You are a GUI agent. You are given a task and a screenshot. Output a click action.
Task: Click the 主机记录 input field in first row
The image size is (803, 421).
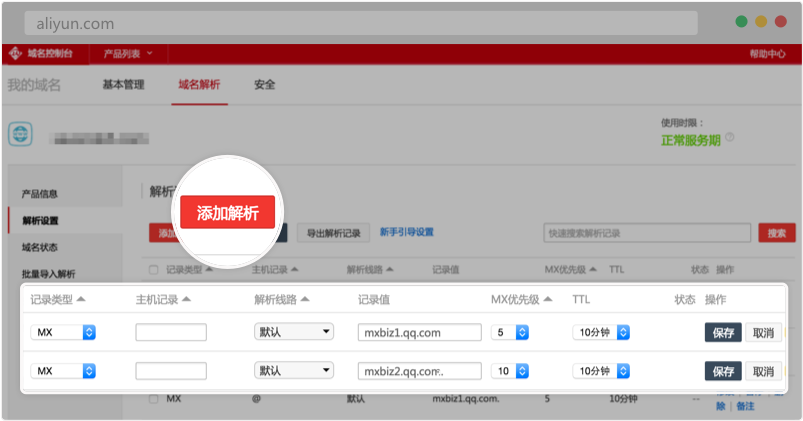coord(171,332)
